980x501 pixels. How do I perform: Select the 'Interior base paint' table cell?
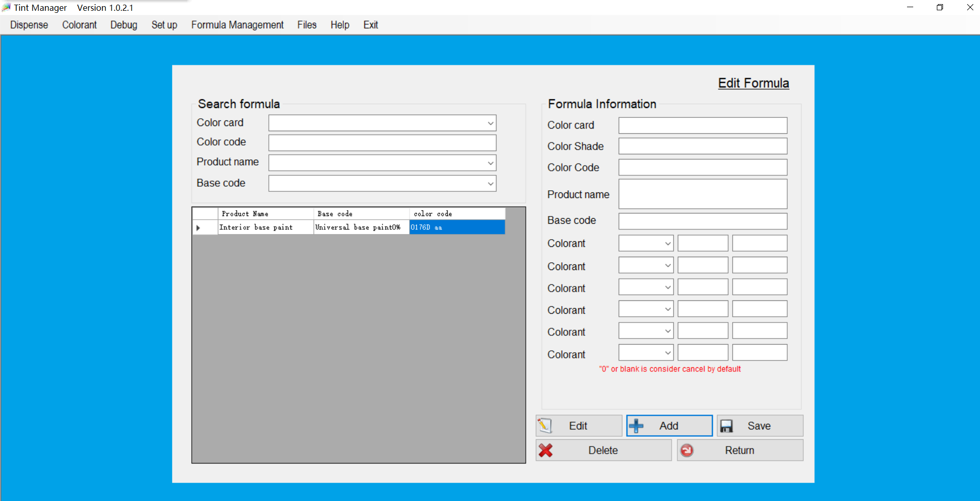pyautogui.click(x=266, y=227)
